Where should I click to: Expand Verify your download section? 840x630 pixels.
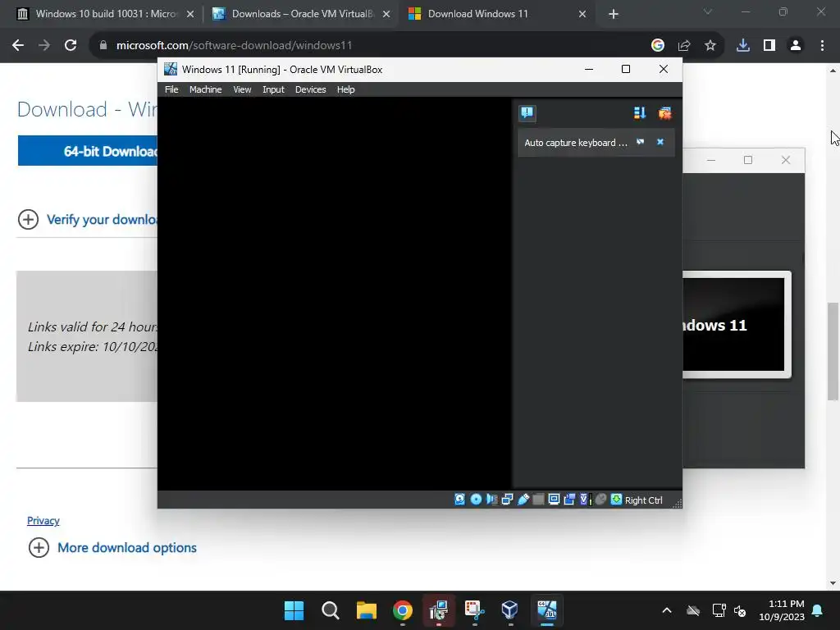click(89, 220)
